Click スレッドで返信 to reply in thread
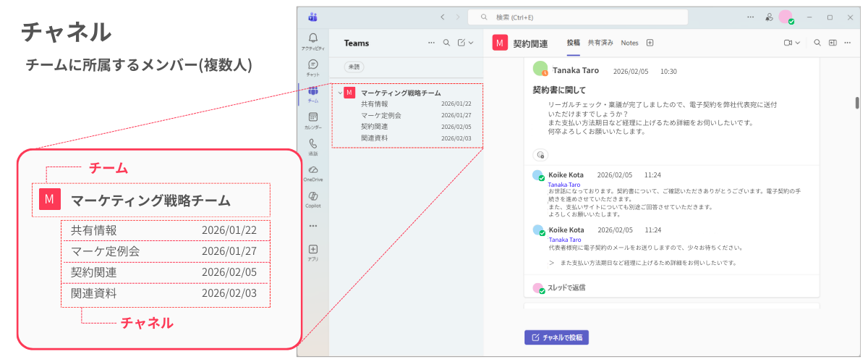This screenshot has height=362, width=868. point(564,287)
